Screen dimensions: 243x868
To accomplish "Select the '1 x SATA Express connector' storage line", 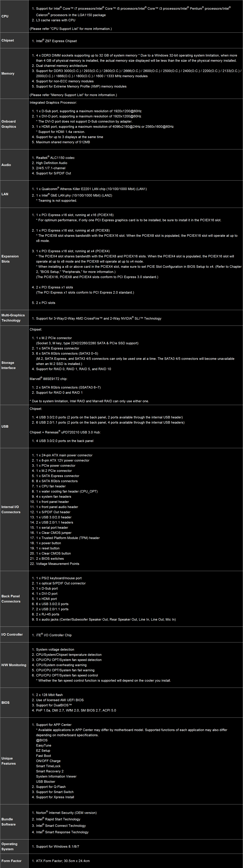I will pyautogui.click(x=58, y=348).
